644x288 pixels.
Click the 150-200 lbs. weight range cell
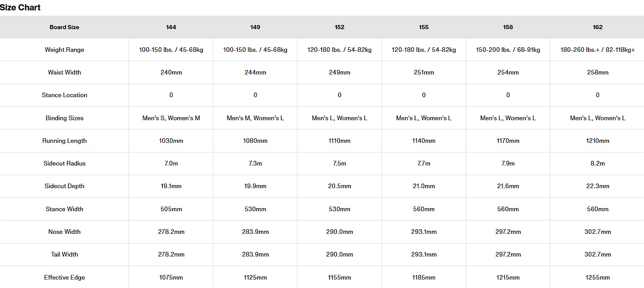[508, 50]
